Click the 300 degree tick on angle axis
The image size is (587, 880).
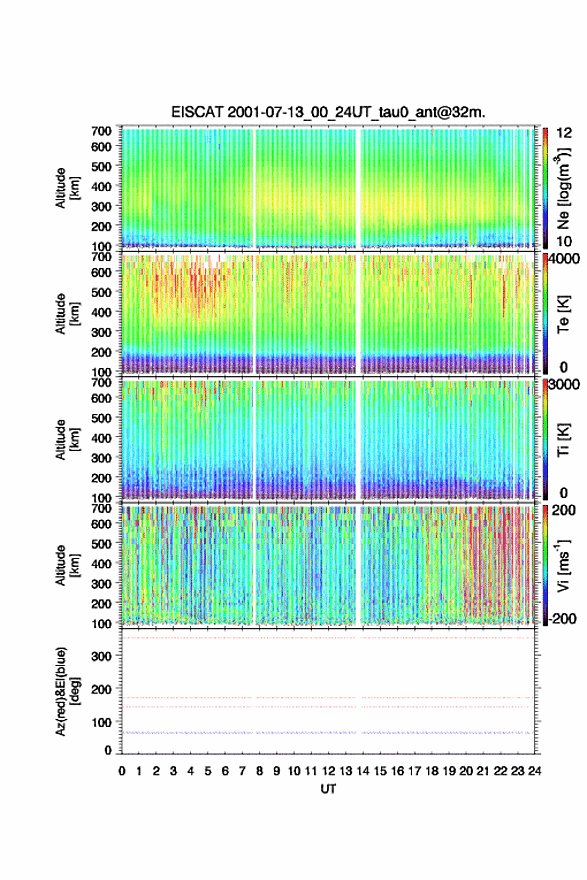[101, 656]
